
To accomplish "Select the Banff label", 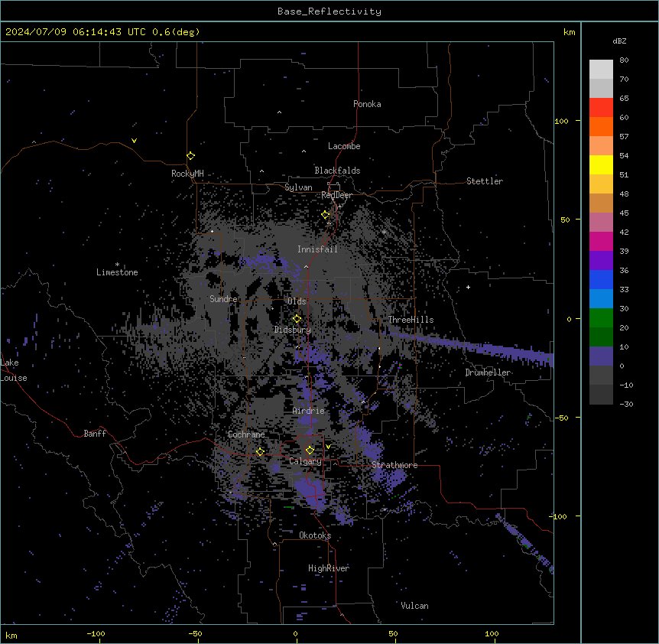I will [x=95, y=434].
